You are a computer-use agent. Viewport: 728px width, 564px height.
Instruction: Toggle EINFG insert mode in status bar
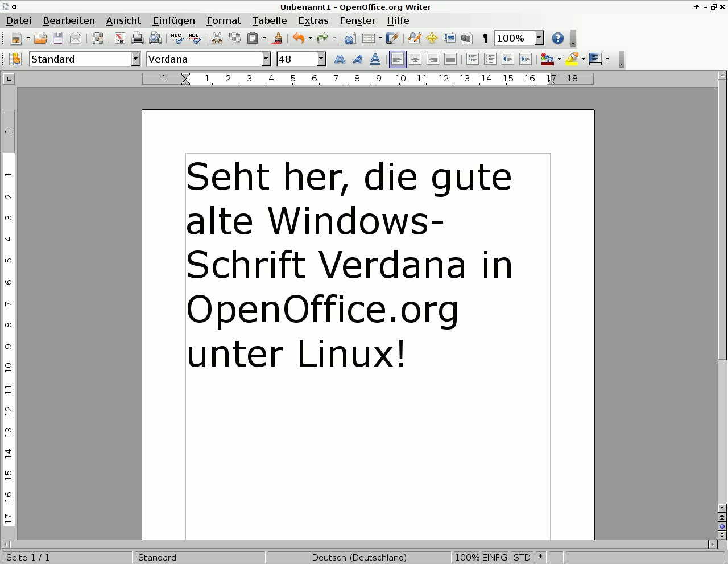pyautogui.click(x=495, y=558)
